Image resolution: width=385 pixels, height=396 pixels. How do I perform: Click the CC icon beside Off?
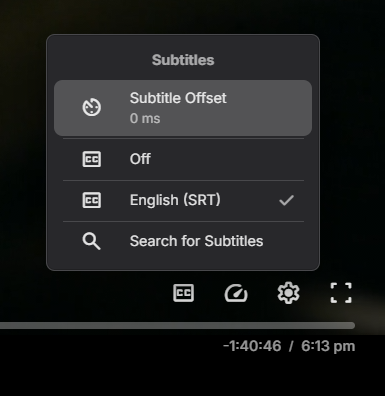click(92, 159)
